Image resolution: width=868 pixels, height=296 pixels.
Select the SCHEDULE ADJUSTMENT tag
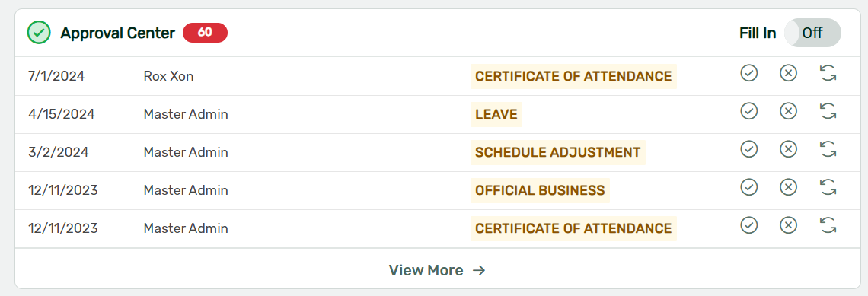pos(557,152)
